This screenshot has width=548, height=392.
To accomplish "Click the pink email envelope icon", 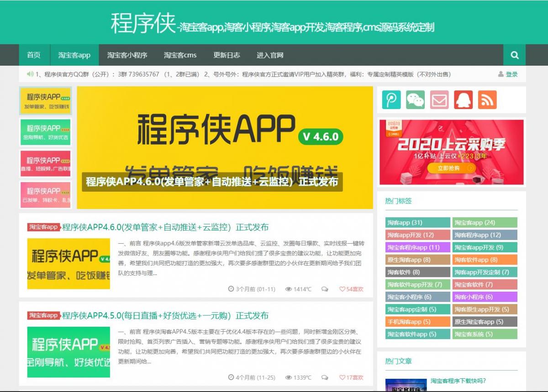I will 439,100.
